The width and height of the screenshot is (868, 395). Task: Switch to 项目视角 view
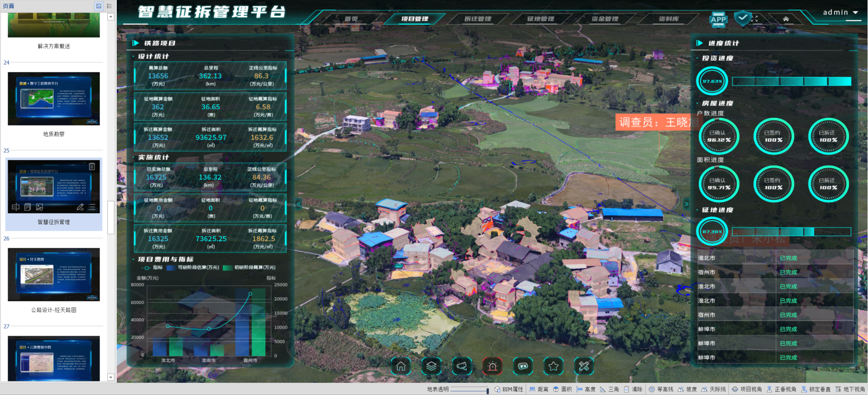747,389
